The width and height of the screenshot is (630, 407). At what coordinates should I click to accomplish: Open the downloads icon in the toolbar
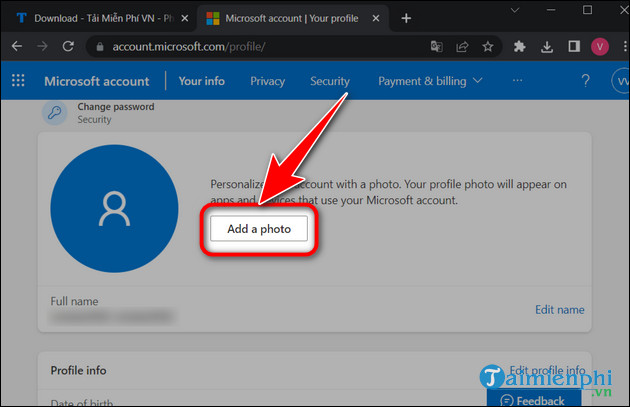tap(546, 47)
